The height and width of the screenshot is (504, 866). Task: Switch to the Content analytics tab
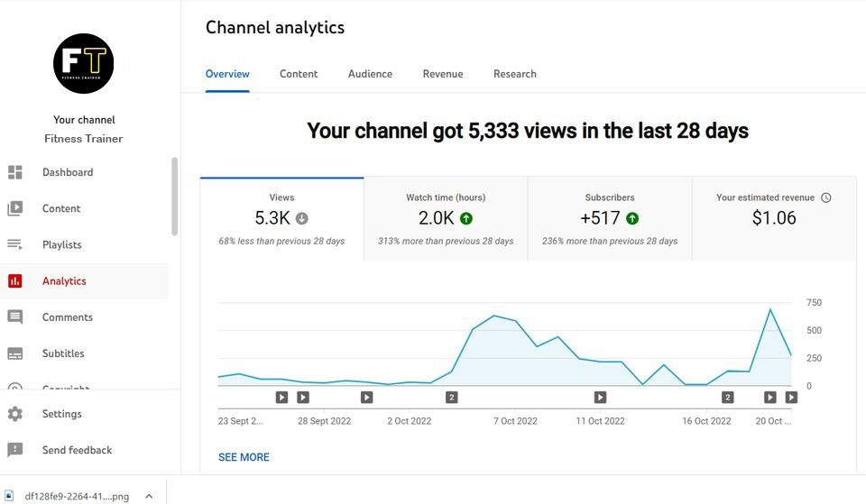299,74
